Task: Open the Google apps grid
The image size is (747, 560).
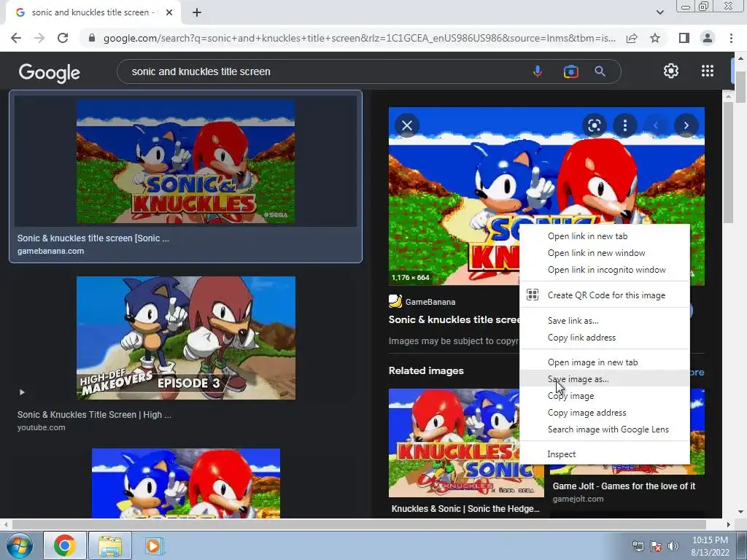Action: (x=708, y=71)
